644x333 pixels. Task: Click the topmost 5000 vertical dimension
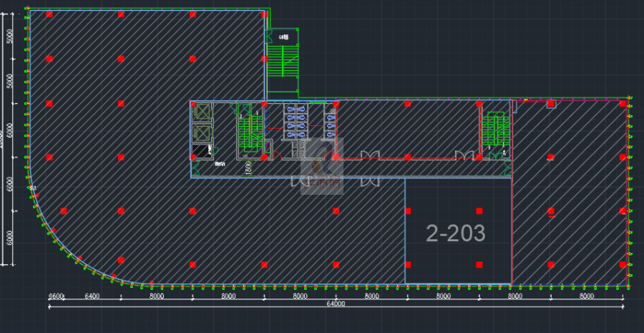[9, 36]
